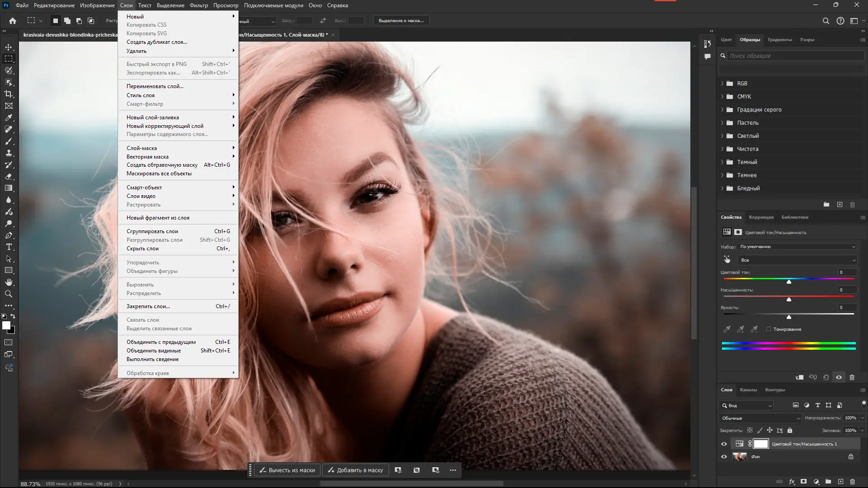This screenshot has width=868, height=488.
Task: Hide the Цветовой тон/Насыщенность 1 layer
Action: 724,444
